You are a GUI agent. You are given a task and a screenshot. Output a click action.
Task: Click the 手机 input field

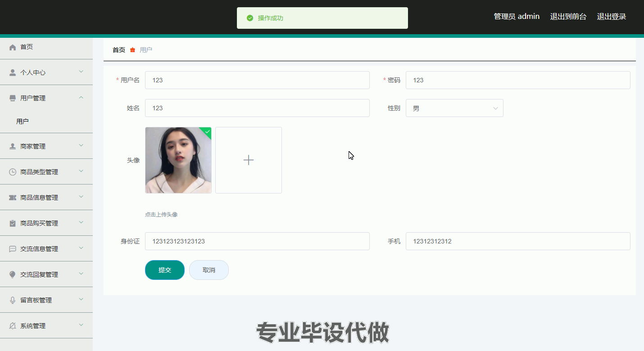click(518, 241)
